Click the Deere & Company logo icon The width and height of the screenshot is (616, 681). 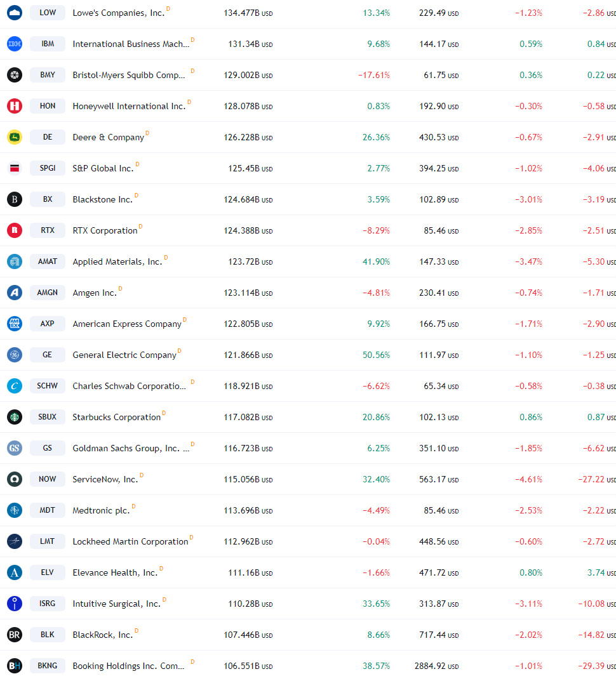point(15,137)
